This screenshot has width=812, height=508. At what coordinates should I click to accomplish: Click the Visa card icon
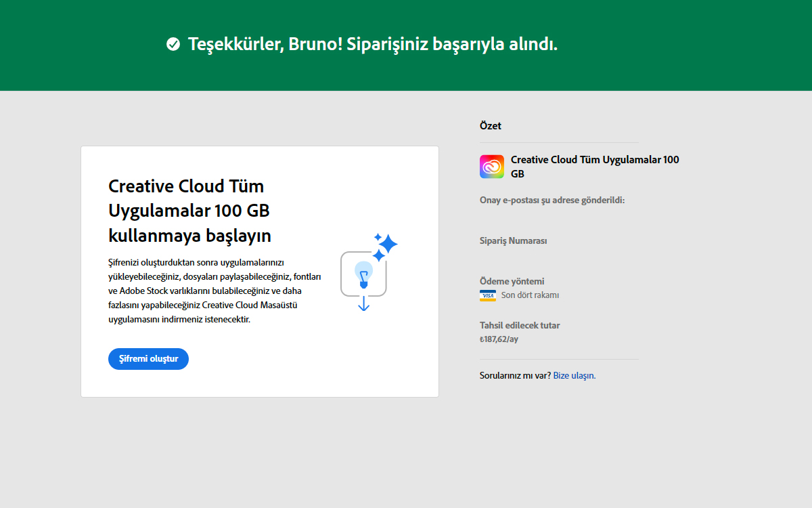click(487, 295)
